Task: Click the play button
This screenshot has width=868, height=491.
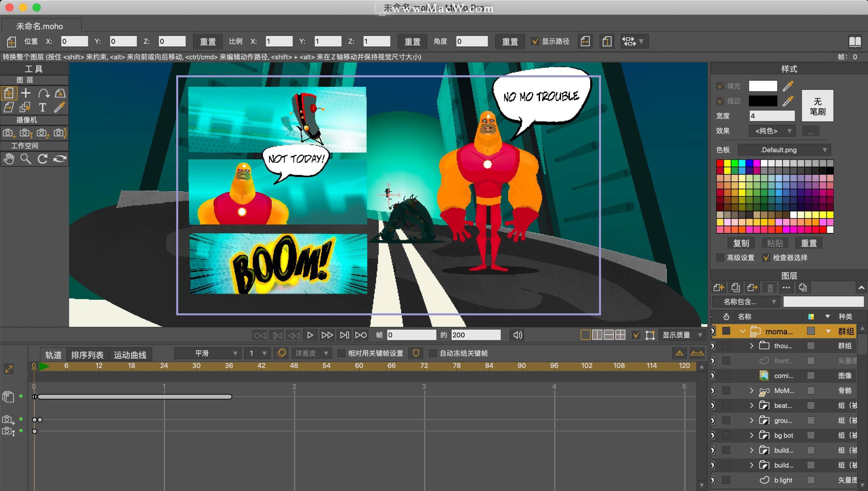Action: 310,335
